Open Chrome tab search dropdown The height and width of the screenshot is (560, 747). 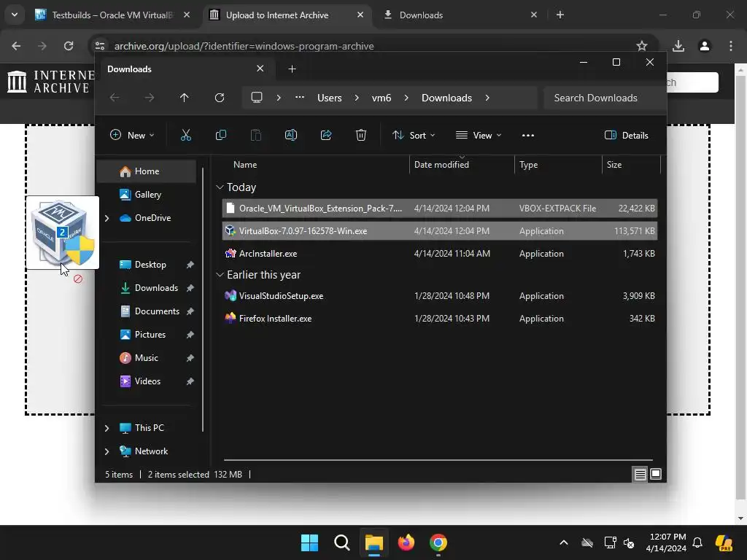click(x=15, y=15)
